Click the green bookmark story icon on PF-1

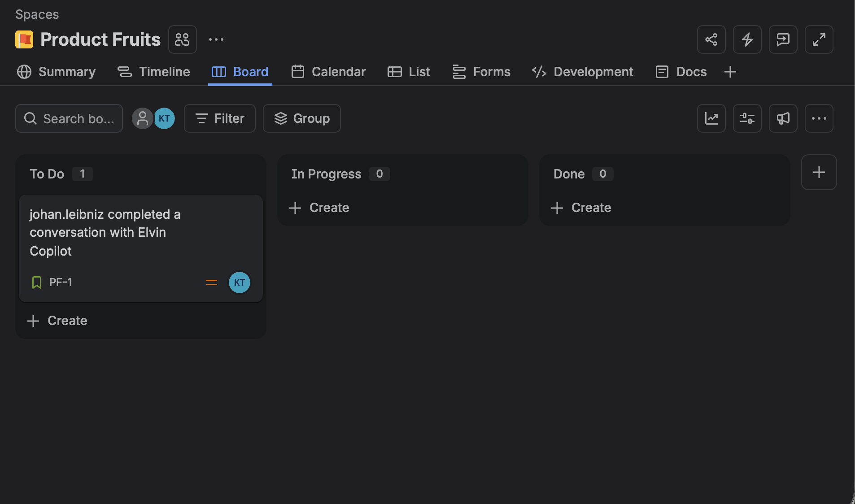tap(37, 282)
